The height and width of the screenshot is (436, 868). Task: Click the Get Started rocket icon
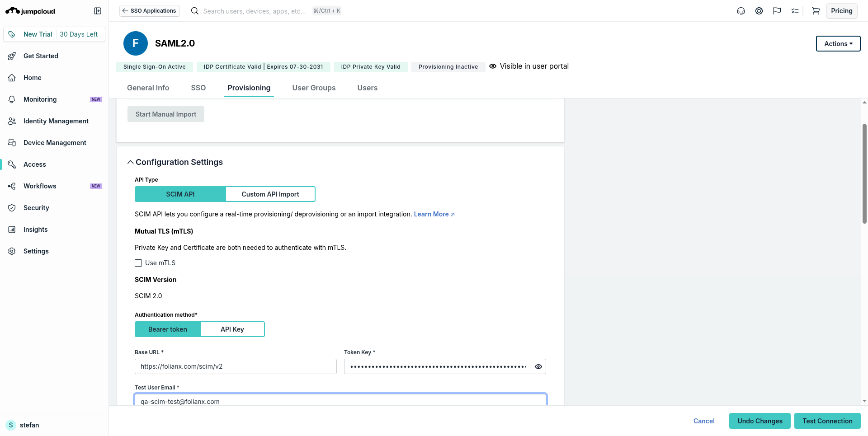tap(12, 56)
